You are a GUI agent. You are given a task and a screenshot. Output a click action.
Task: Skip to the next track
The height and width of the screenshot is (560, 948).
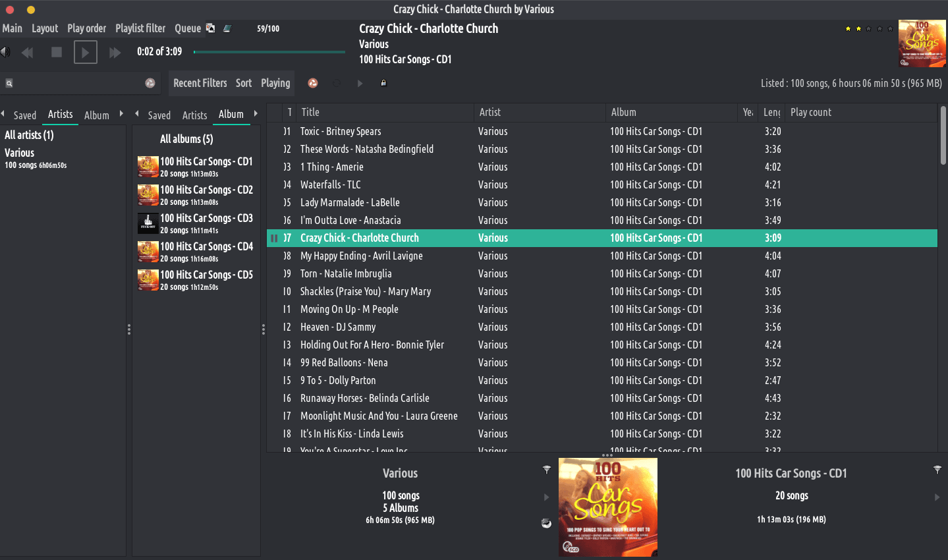pyautogui.click(x=115, y=53)
